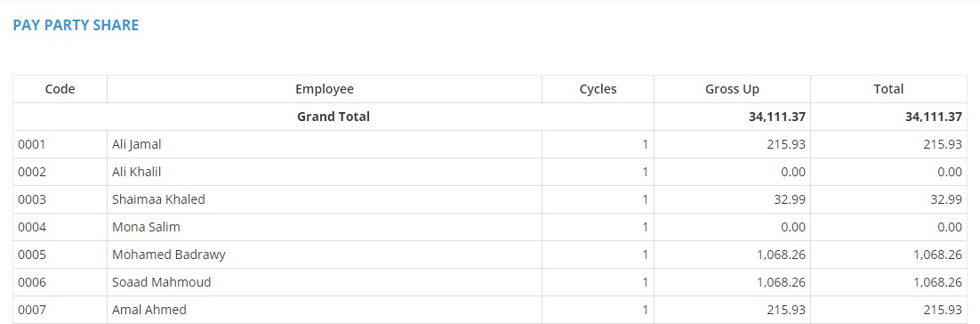Image resolution: width=980 pixels, height=324 pixels.
Task: Click employee name Shaimaa Khaled
Action: pos(159,199)
